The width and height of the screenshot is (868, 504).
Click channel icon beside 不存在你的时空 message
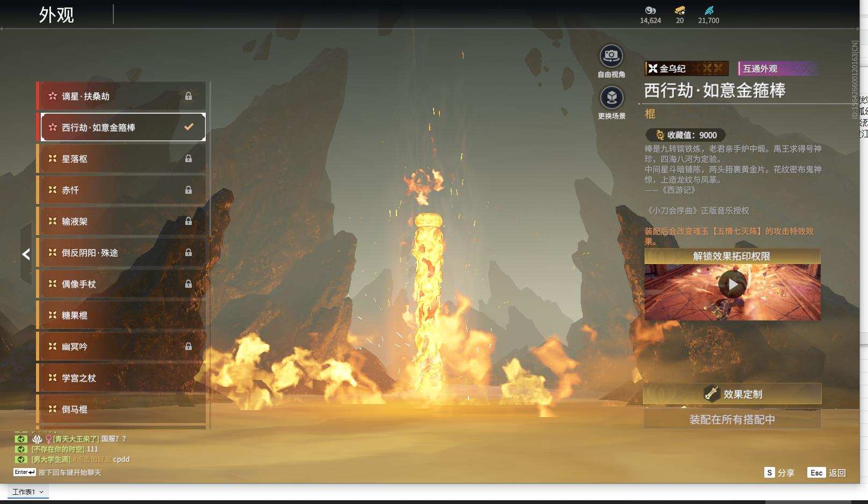pos(20,449)
